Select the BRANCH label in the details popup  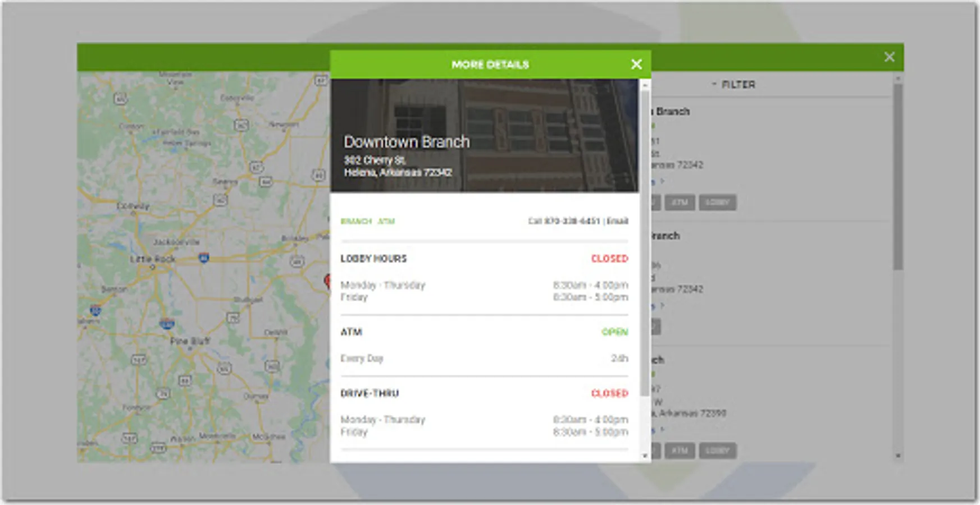click(x=355, y=221)
